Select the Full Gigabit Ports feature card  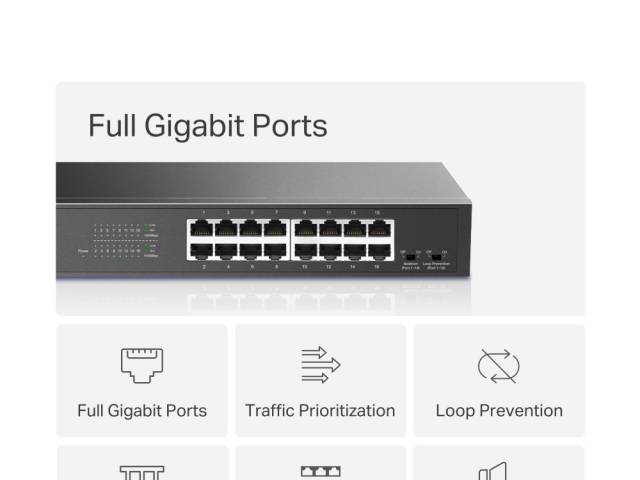click(x=142, y=380)
